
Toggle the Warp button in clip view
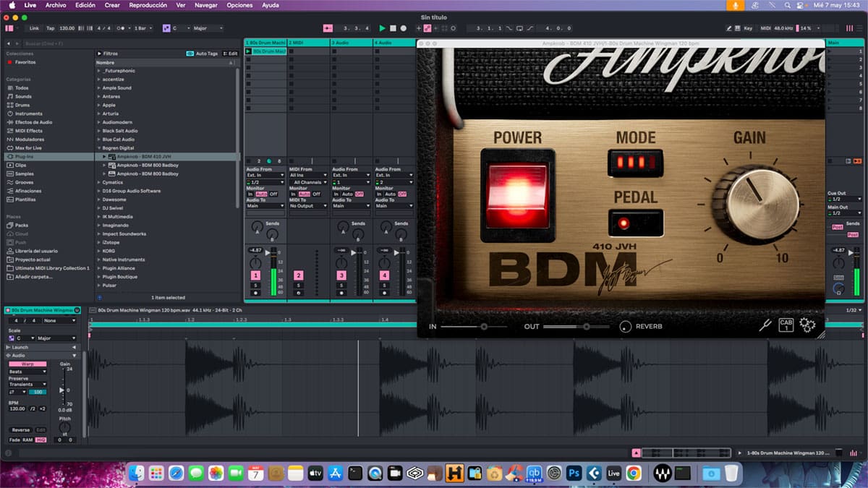27,364
